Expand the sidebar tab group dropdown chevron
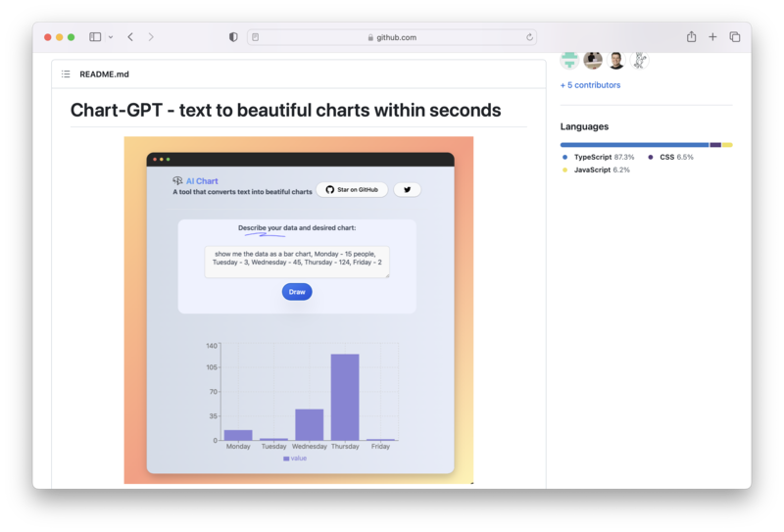This screenshot has height=532, width=784. click(110, 37)
